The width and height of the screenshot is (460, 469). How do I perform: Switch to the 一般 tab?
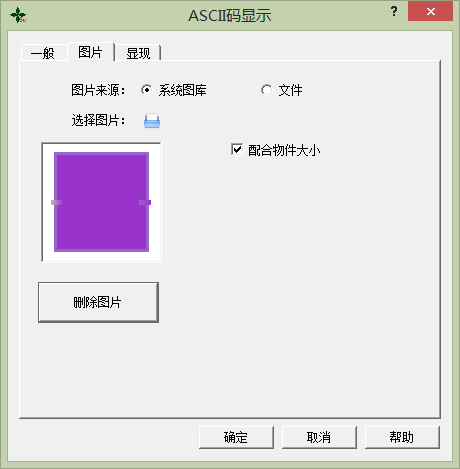43,53
